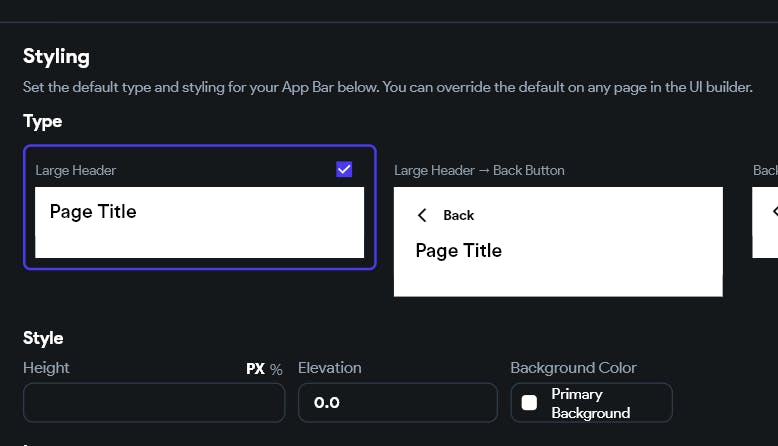Click the Back text in the preview
778x446 pixels.
pyautogui.click(x=459, y=215)
